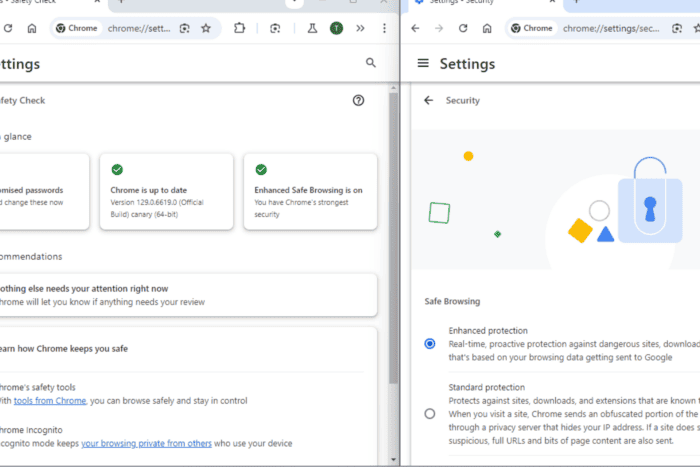Click the "Enhanced Safe Browsing is on" card
Image resolution: width=700 pixels, height=467 pixels.
(x=310, y=190)
